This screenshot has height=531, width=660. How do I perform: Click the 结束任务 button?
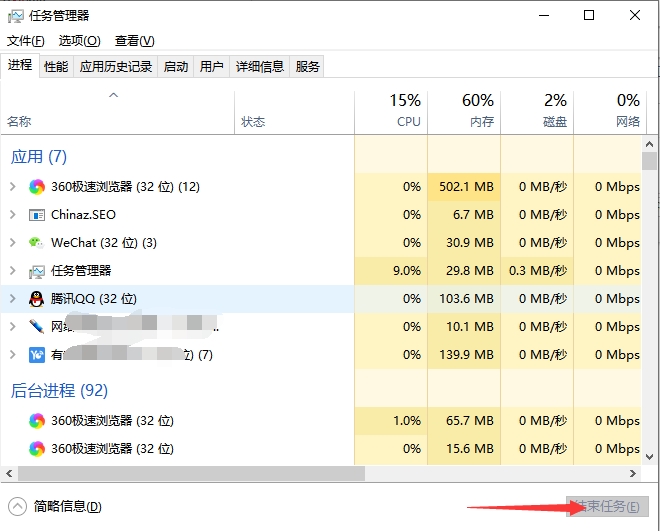click(607, 506)
